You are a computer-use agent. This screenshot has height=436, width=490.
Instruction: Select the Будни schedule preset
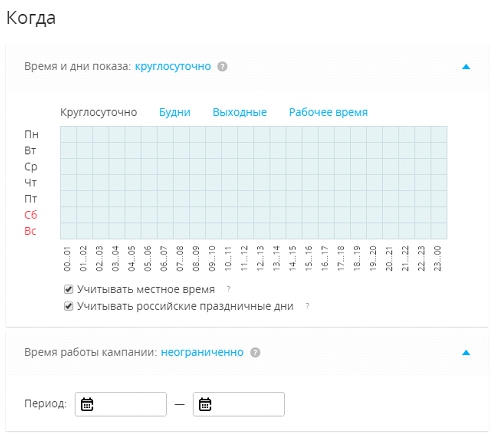coord(175,112)
